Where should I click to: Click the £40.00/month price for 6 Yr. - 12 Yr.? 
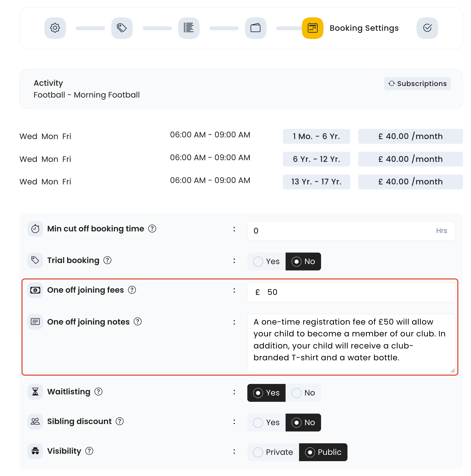point(410,159)
